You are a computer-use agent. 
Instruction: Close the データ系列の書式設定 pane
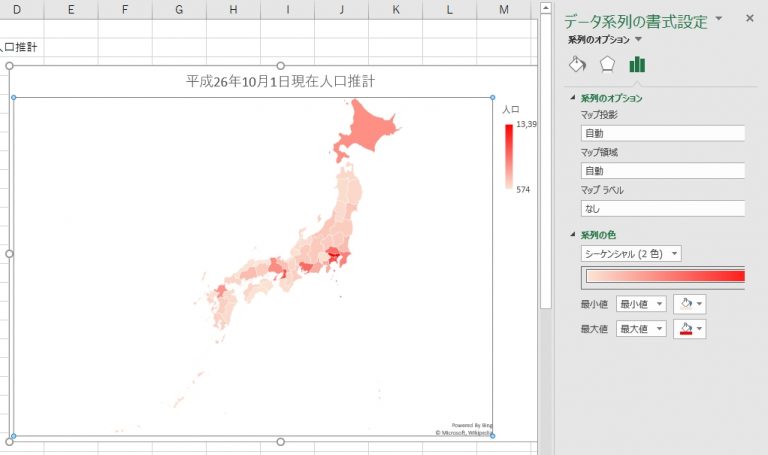(749, 18)
